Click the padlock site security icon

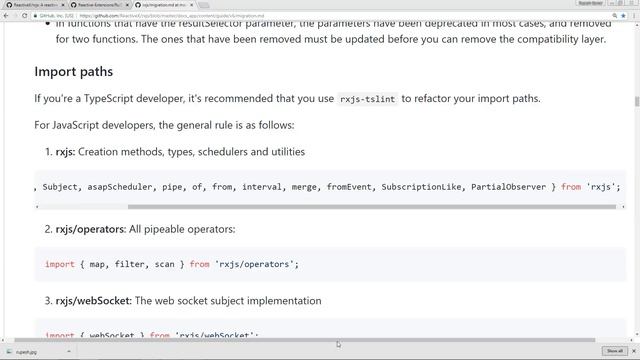(x=36, y=16)
